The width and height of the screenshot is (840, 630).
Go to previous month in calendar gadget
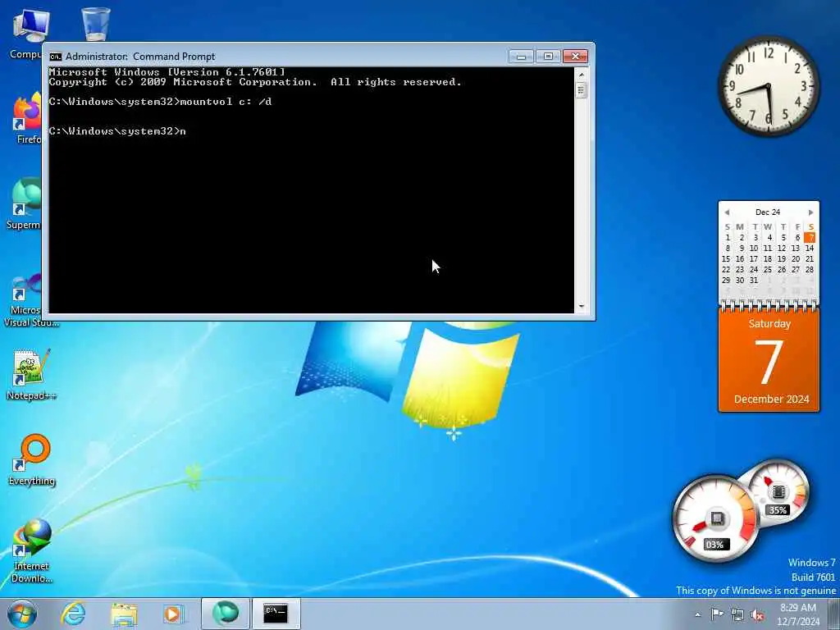tap(727, 212)
